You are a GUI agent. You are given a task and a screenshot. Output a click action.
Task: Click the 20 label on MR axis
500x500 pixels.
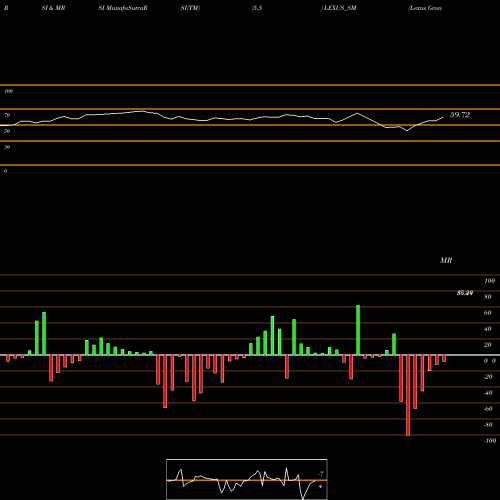pyautogui.click(x=488, y=345)
